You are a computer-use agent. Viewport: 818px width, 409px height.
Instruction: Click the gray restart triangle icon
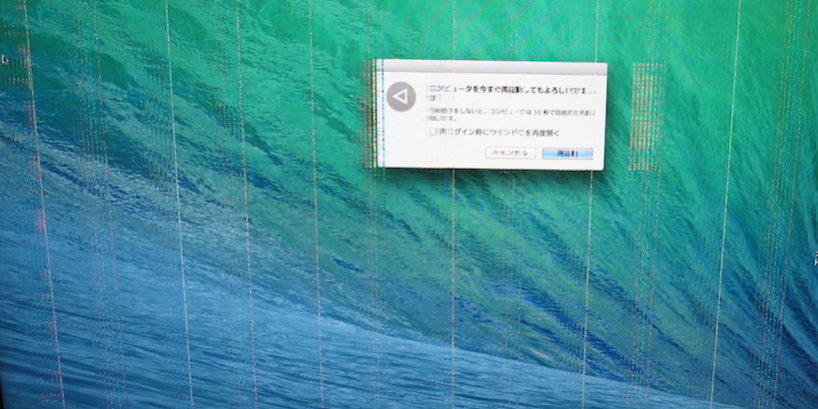click(x=400, y=96)
